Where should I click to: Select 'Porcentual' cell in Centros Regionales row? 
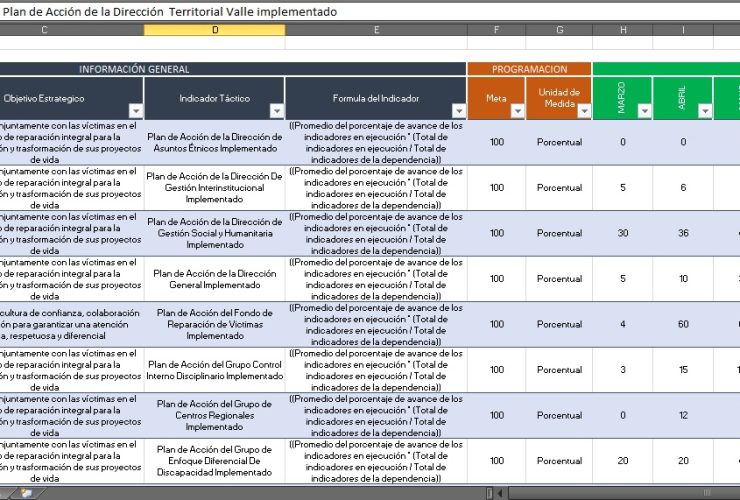point(559,415)
